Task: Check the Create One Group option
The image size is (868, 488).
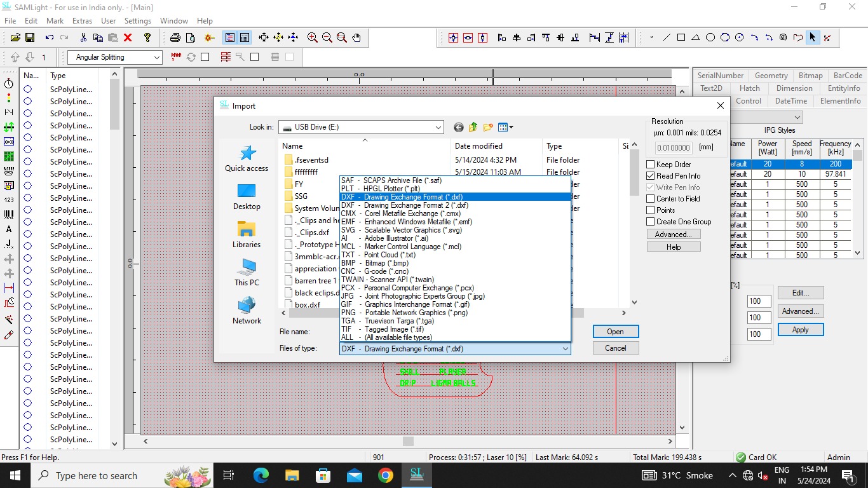Action: tap(650, 222)
